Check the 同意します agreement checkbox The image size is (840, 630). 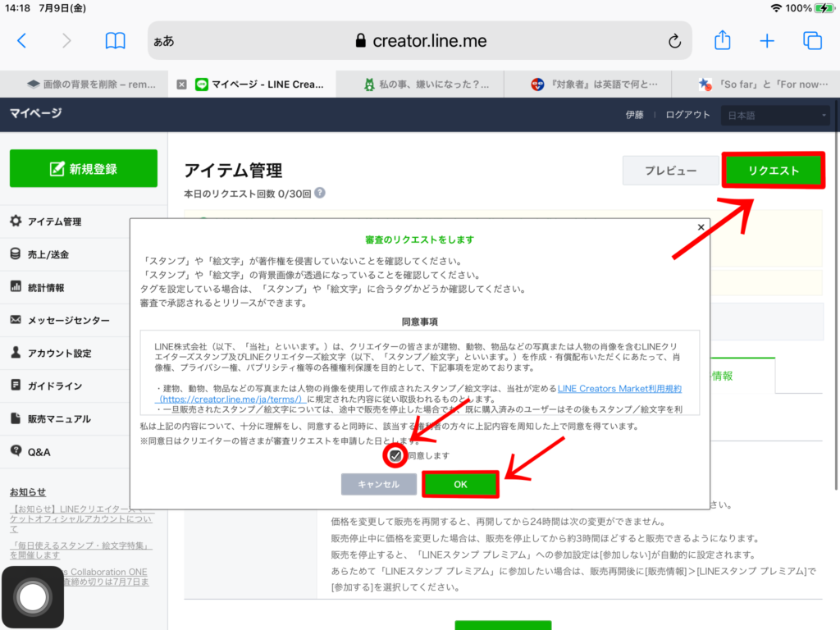coord(394,455)
